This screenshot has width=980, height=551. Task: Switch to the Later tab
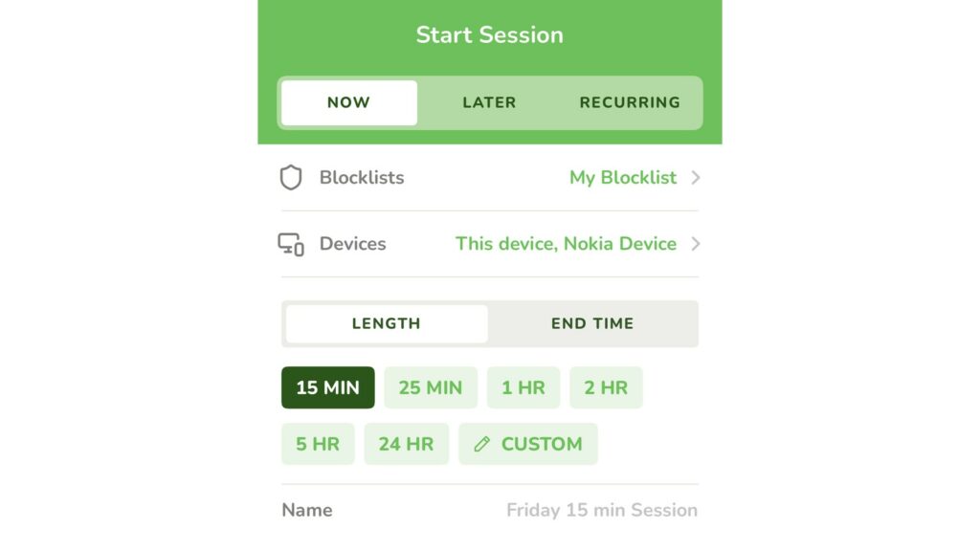(489, 102)
